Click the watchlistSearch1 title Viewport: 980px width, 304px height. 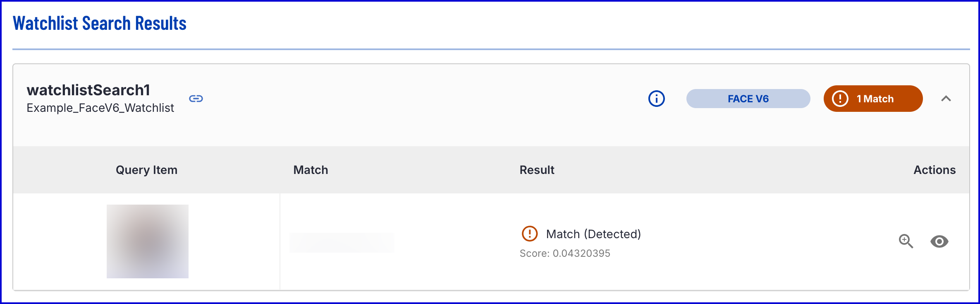(x=88, y=90)
